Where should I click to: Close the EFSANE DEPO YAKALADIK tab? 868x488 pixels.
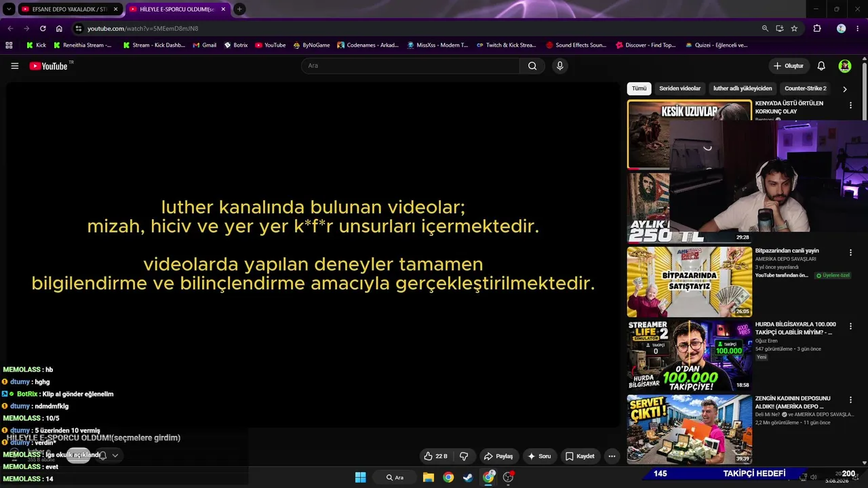tap(115, 9)
